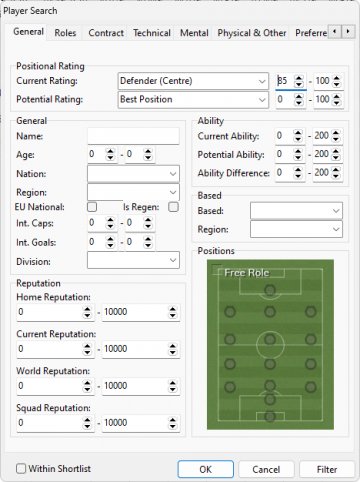Increase Current Ability maximum with stepper arrow
360x482 pixels.
pyautogui.click(x=336, y=133)
